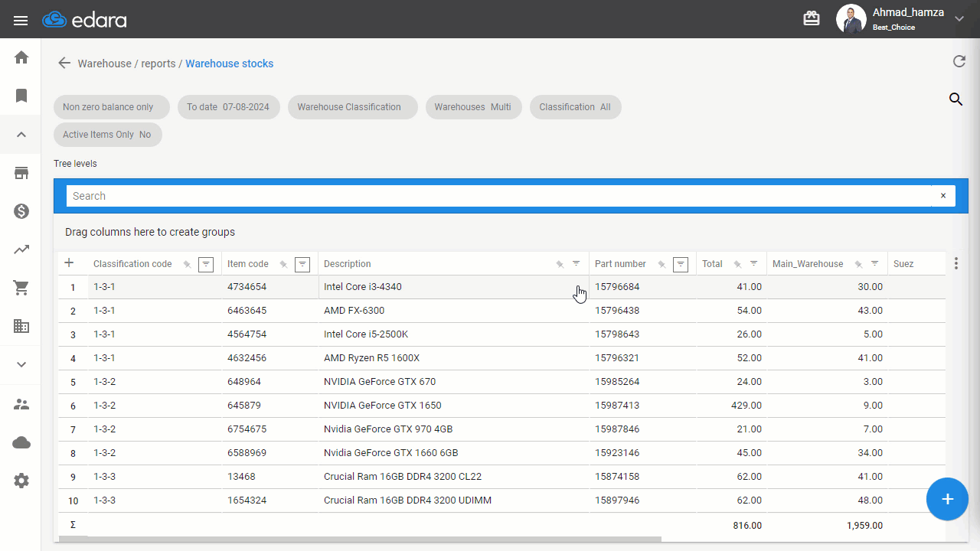Pin the Part number column
The width and height of the screenshot is (980, 551).
(x=661, y=264)
